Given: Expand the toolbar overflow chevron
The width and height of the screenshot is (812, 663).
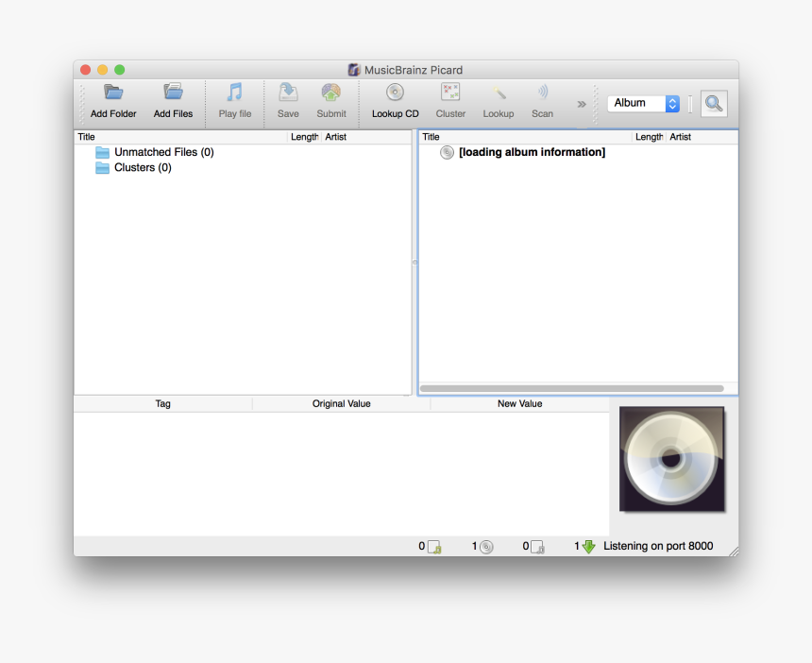Looking at the screenshot, I should pyautogui.click(x=581, y=104).
